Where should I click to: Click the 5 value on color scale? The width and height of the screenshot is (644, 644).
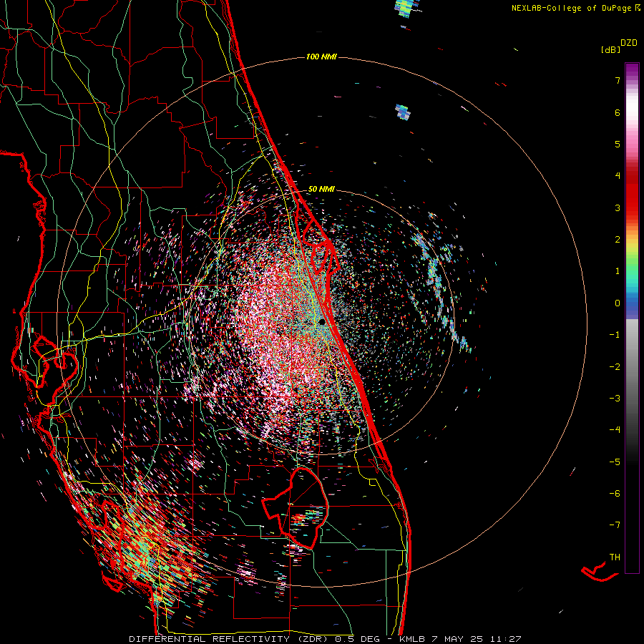(618, 144)
